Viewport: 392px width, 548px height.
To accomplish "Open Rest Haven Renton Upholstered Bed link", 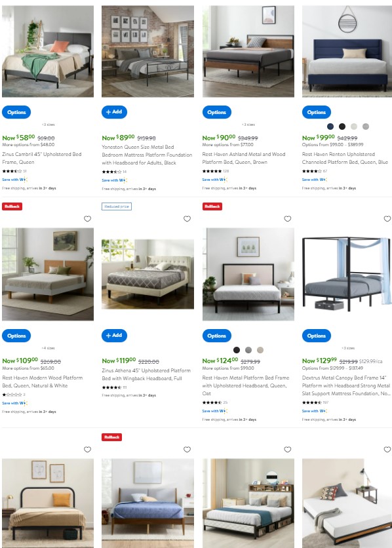I will click(345, 158).
